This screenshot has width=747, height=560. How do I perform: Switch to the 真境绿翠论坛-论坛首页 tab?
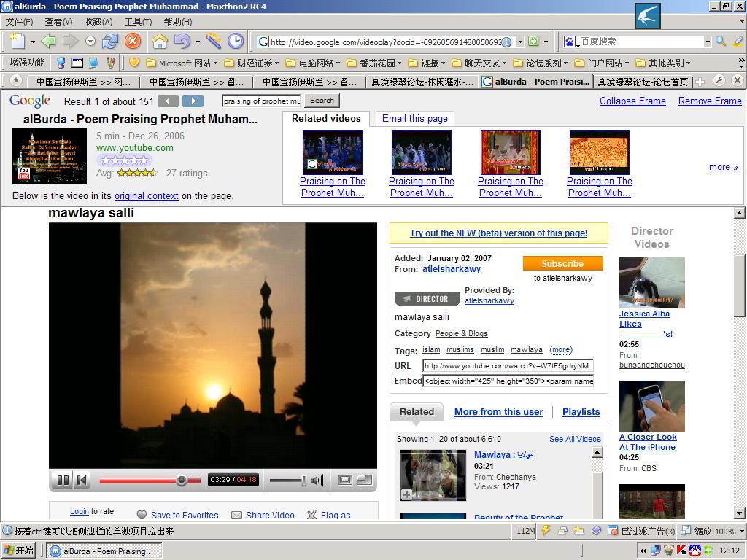tap(643, 82)
